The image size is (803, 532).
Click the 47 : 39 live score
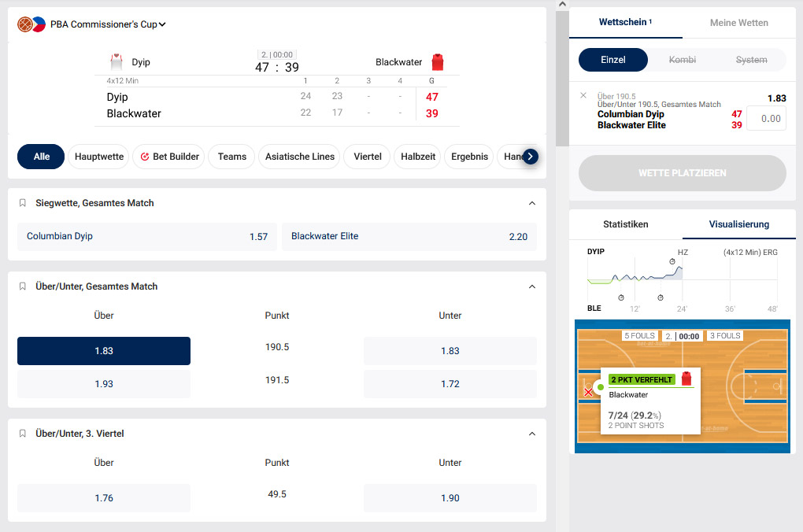click(x=277, y=67)
